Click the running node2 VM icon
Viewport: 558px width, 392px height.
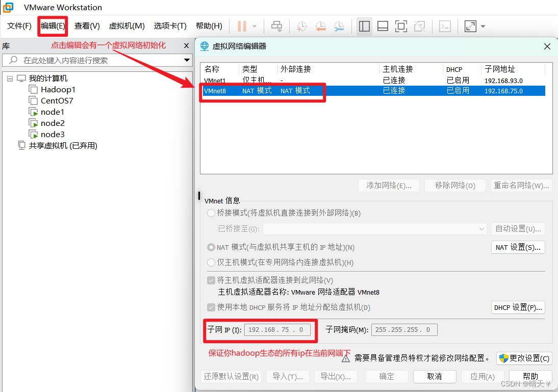click(33, 123)
